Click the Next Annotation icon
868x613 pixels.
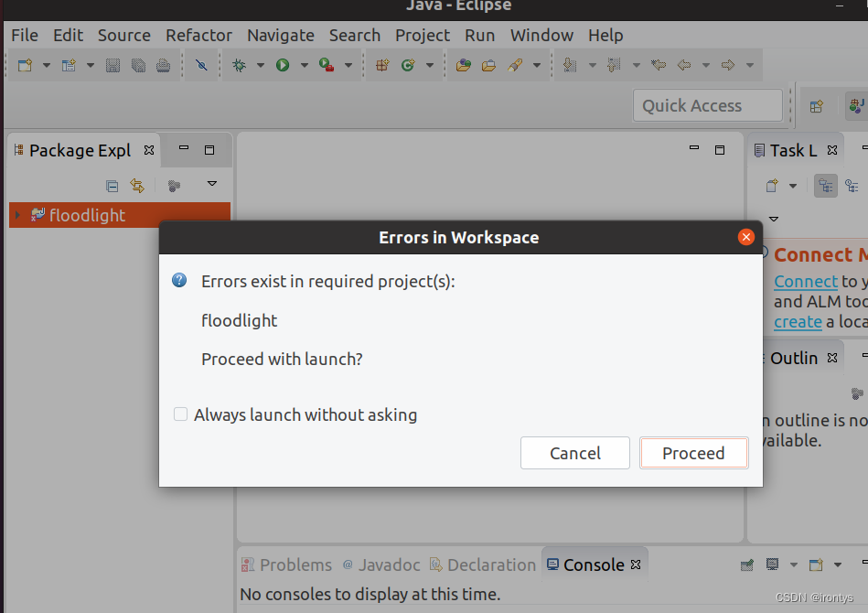tap(570, 65)
